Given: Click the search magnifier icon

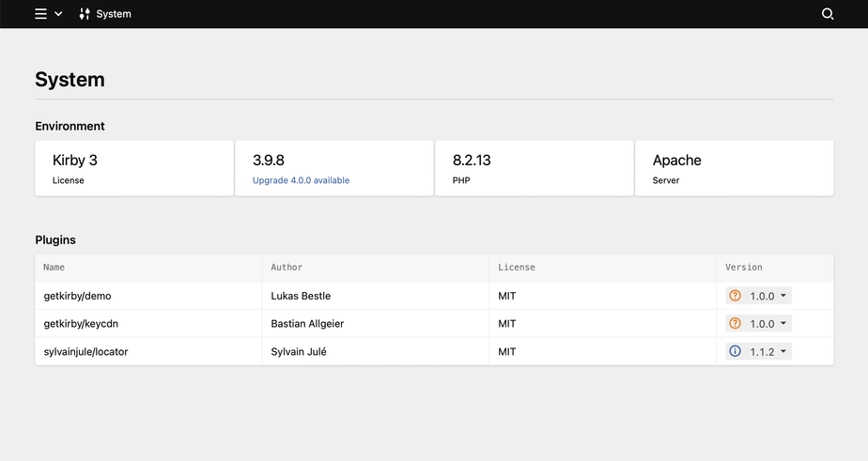Looking at the screenshot, I should point(828,14).
